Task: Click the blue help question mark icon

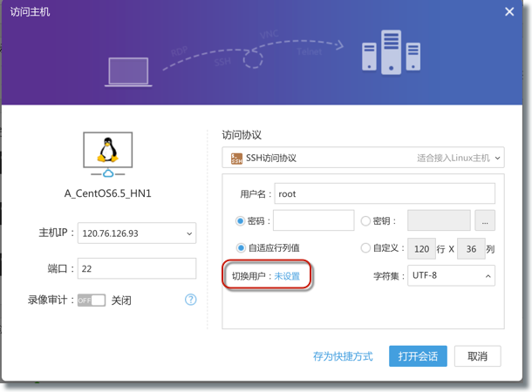Action: [190, 300]
